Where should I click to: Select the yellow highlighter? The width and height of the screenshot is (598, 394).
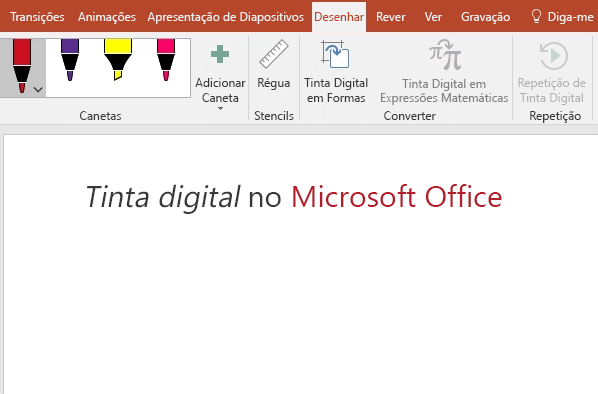tap(118, 60)
